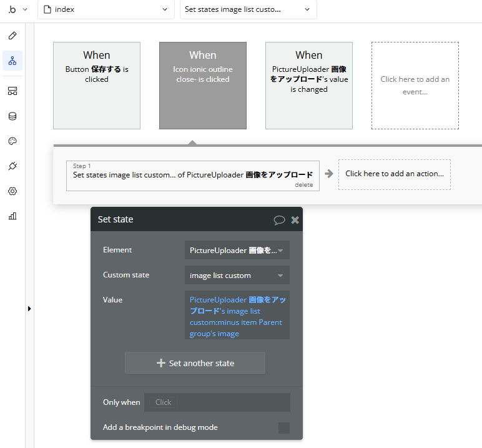Open the Data tab database icon

tap(12, 116)
